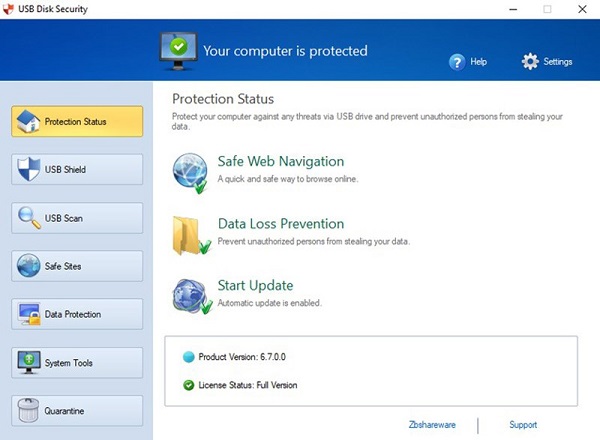The height and width of the screenshot is (440, 600).
Task: Close the USB Disk Security window
Action: (x=582, y=9)
